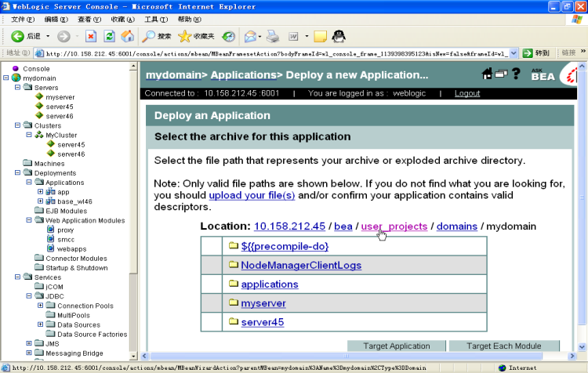Click the Console purple ball icon
The image size is (588, 373).
click(x=16, y=68)
